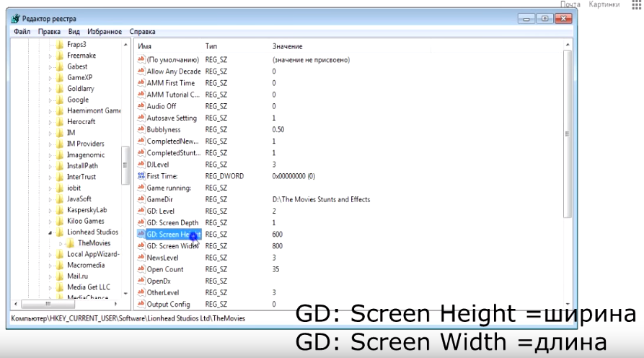Click the Имя column header
Screen dimensions: 644x358
pos(144,46)
